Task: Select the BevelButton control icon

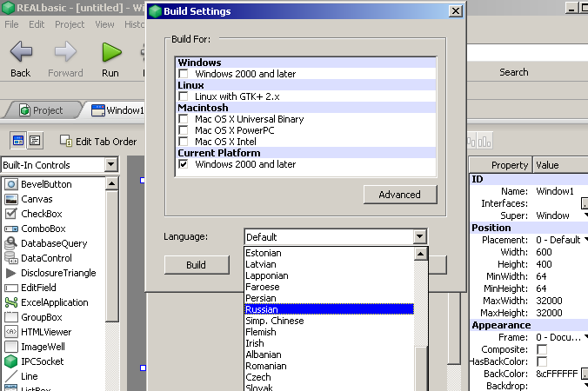Action: pyautogui.click(x=11, y=184)
